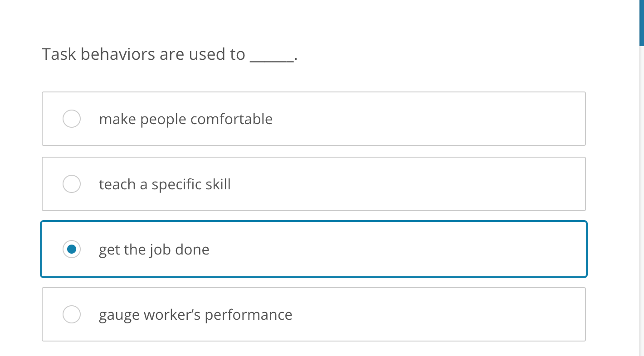Screen dimensions: 644x356
Task: Click the second answer option card
Action: coord(314,184)
